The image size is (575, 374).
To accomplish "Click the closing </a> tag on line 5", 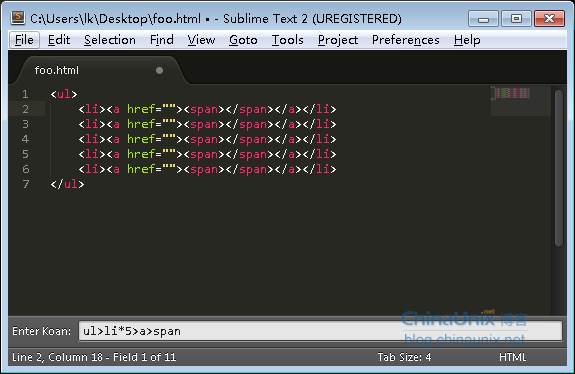I will point(288,154).
